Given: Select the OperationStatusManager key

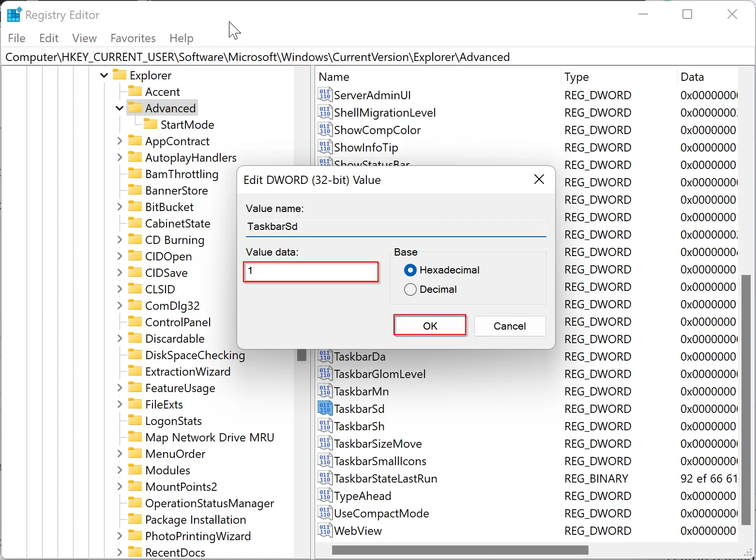Looking at the screenshot, I should pos(210,503).
